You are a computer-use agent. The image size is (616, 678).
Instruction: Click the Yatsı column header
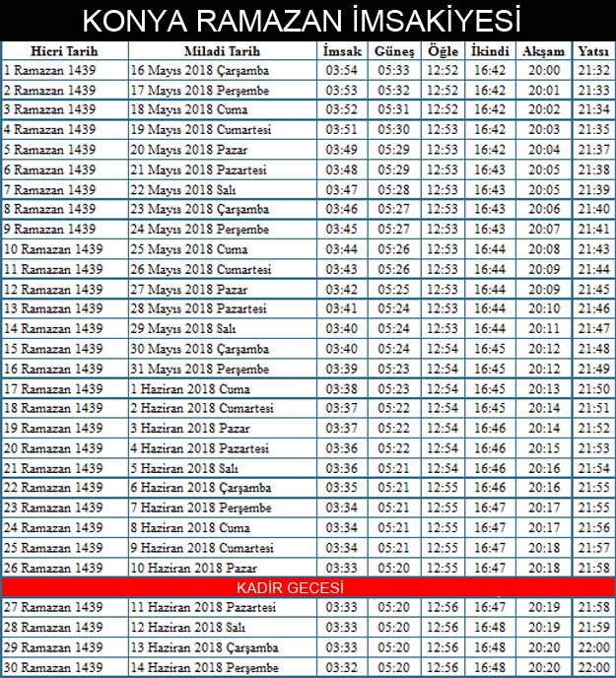(x=592, y=51)
